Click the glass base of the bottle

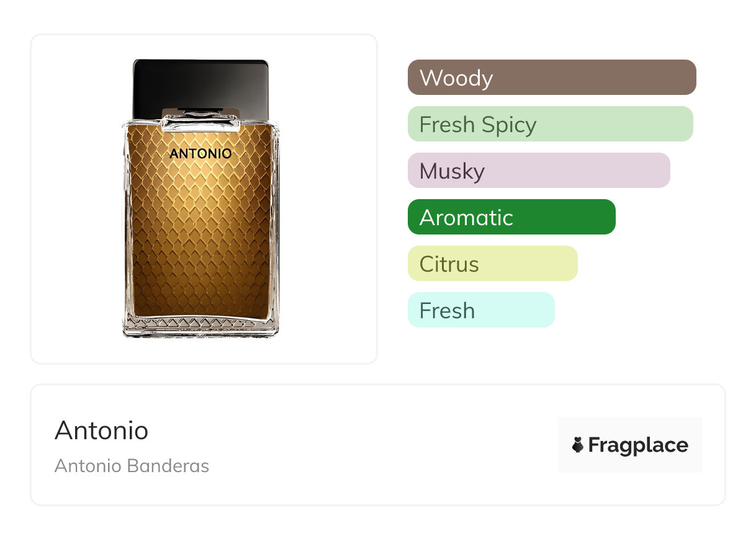point(200,328)
